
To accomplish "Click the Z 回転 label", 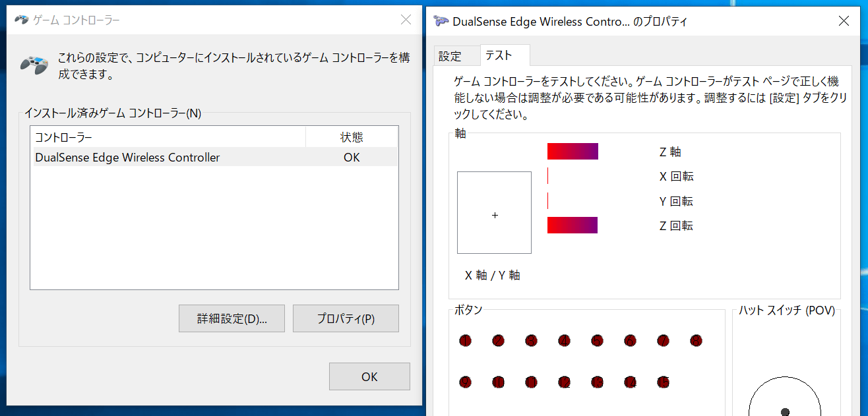I will (x=676, y=225).
